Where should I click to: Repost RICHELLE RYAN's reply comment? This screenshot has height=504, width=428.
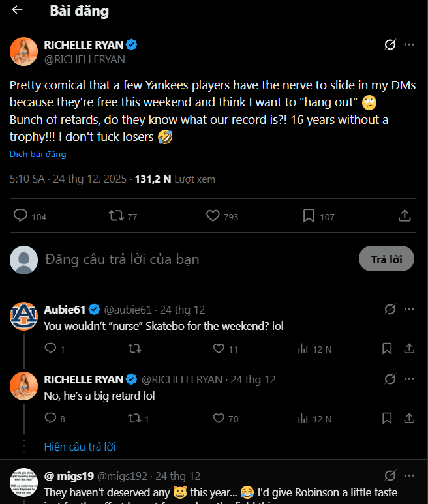point(134,419)
